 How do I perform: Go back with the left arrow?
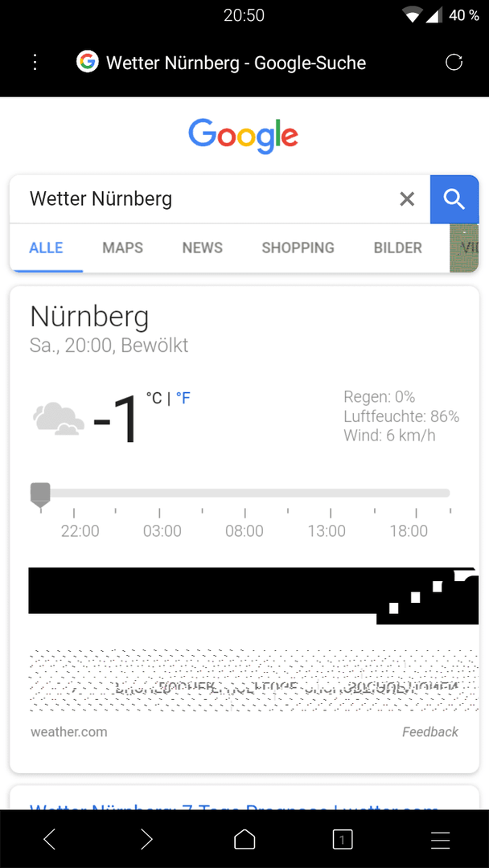point(50,839)
